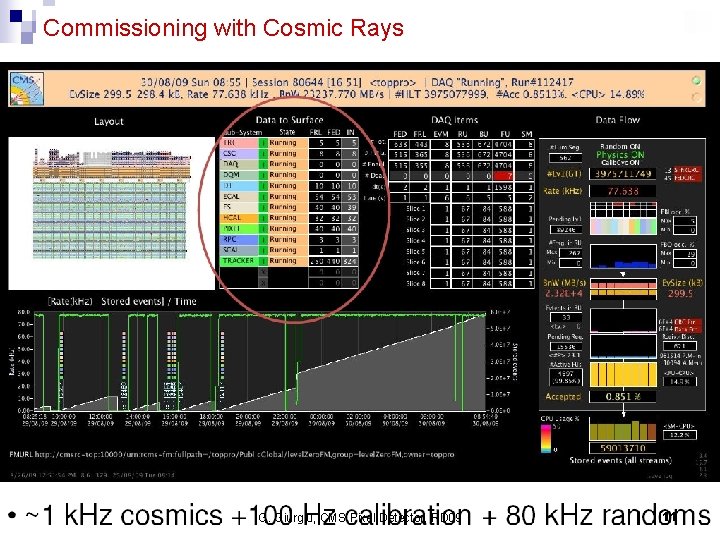
Task: Open the olive stored events histogram
Action: (623, 430)
